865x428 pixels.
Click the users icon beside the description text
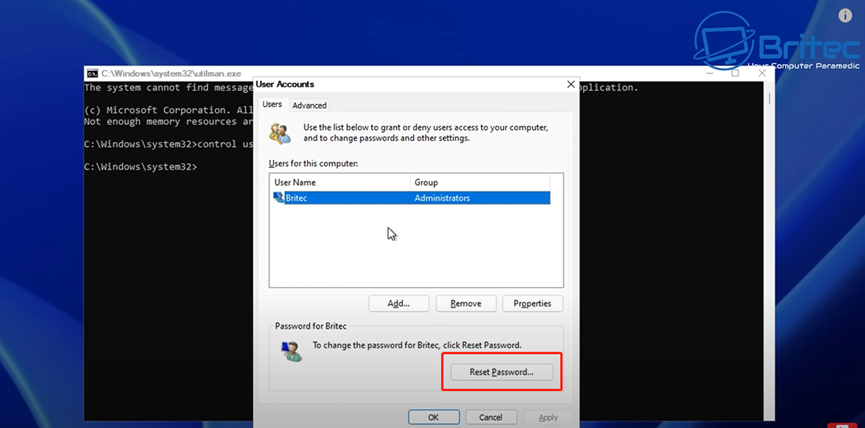[x=281, y=133]
